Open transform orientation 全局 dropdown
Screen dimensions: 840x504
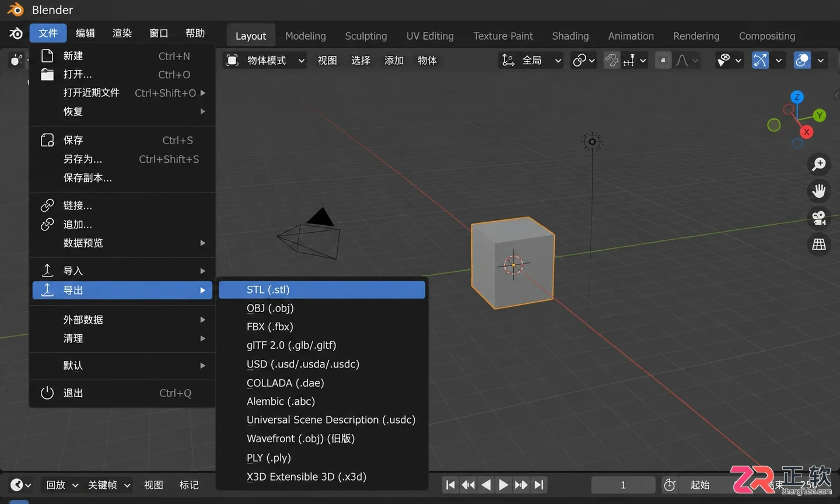click(531, 60)
